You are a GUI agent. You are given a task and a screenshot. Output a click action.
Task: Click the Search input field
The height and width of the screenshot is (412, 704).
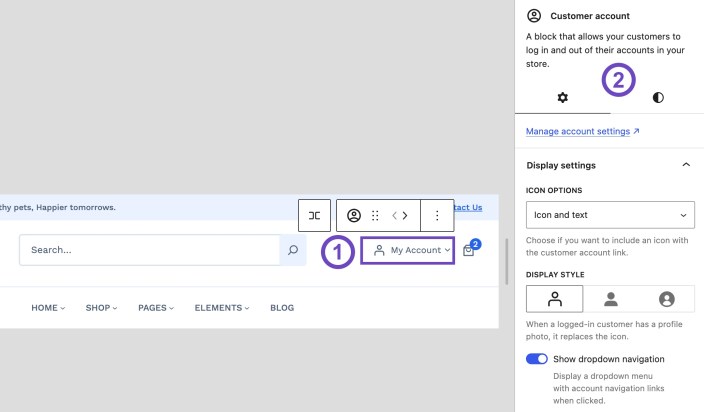150,250
